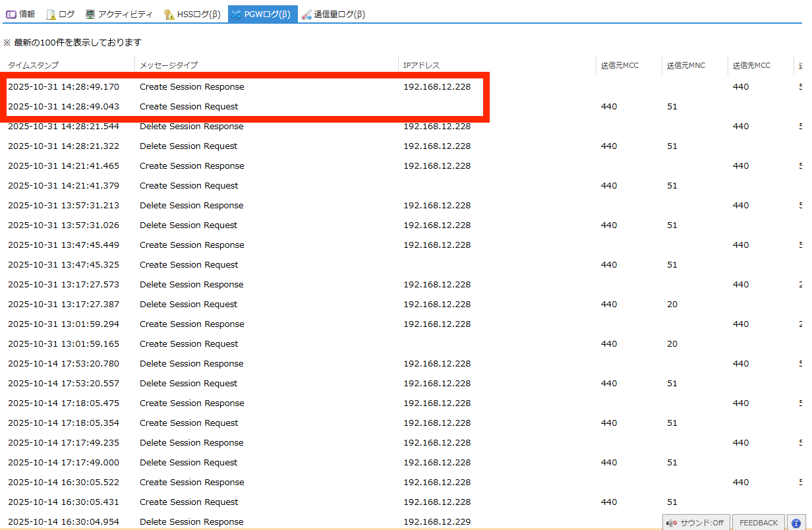Viewport: 812px width, 530px height.
Task: Click the 送信元MCC column header
Action: coord(620,65)
